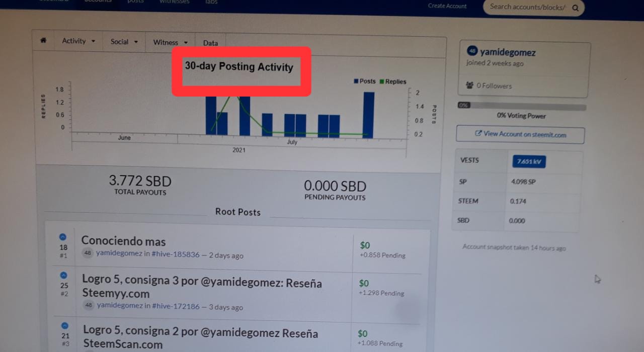This screenshot has width=644, height=352.
Task: Open the #hive-172186 link on Steemyy.com post
Action: click(x=176, y=306)
